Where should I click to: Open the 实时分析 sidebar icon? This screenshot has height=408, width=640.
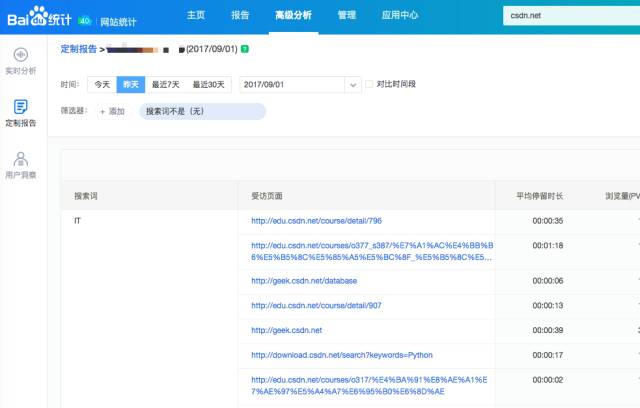tap(21, 55)
